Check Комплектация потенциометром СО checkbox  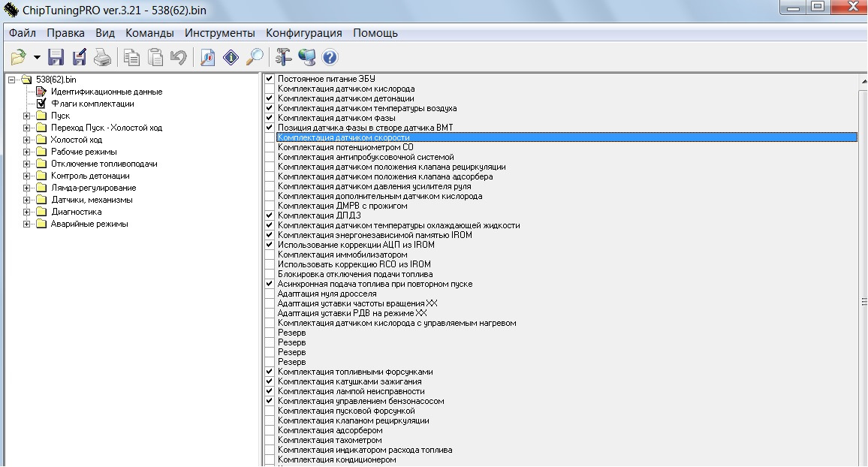point(270,147)
